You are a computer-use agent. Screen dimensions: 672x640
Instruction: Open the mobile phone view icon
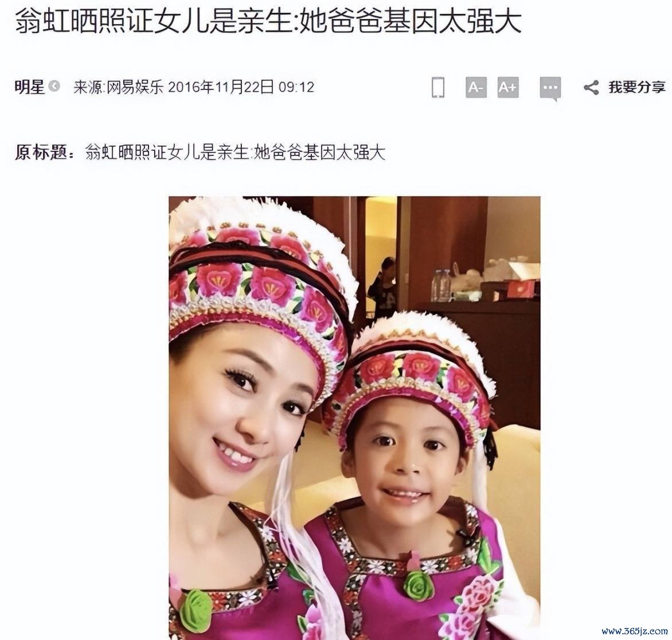tap(437, 87)
